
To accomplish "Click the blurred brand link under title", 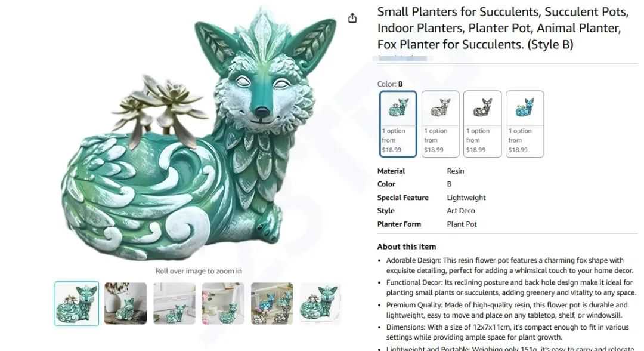I will click(402, 59).
